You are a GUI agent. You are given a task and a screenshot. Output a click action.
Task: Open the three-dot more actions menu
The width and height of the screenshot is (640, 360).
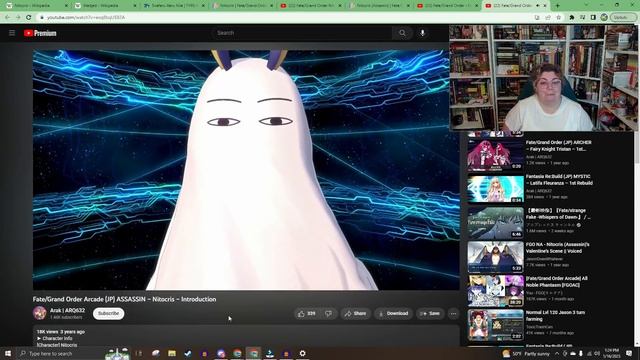[x=453, y=313]
